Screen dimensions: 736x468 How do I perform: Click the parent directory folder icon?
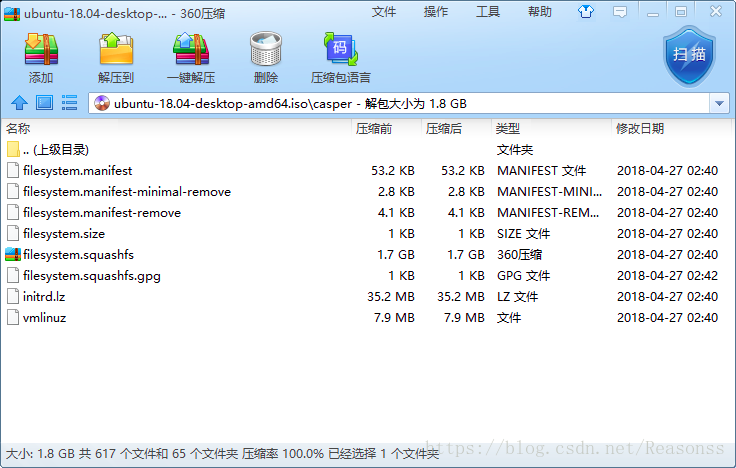coord(13,149)
